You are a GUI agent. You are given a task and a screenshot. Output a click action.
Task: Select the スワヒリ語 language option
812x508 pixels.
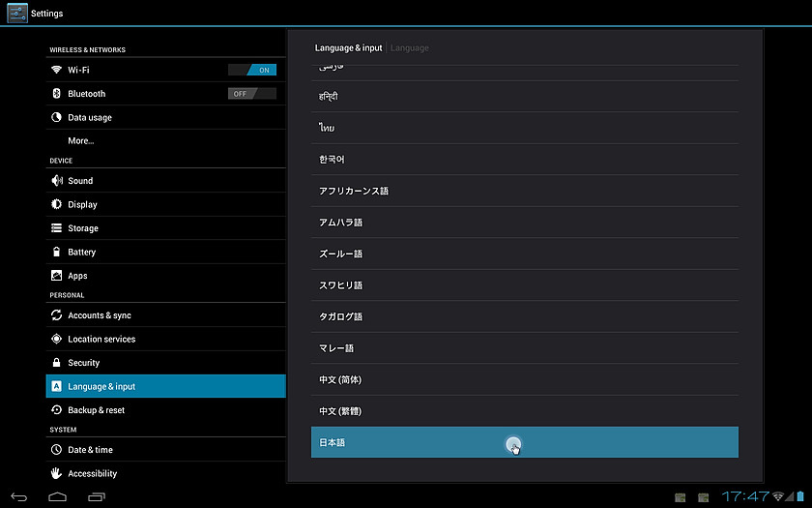(x=525, y=285)
